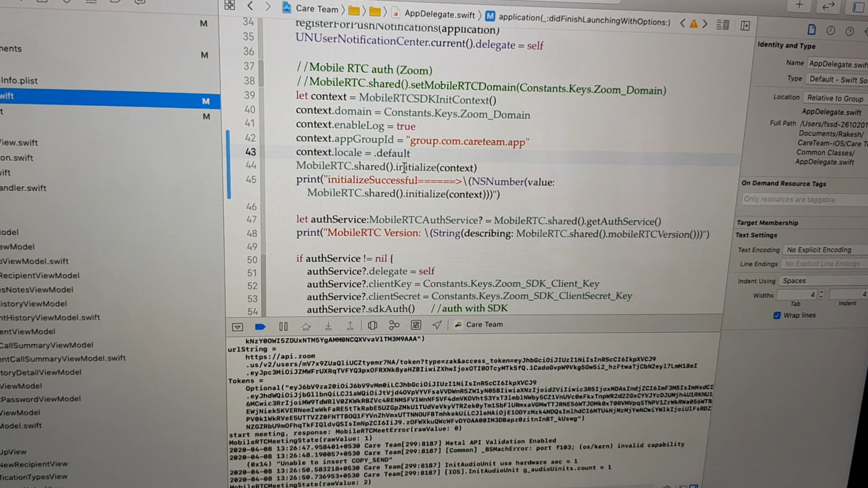This screenshot has width=868, height=488.
Task: Jump to previous issue arrow
Action: [682, 24]
